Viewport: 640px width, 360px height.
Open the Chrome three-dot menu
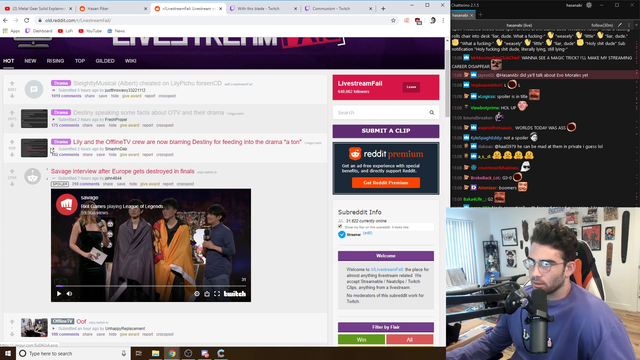point(443,20)
